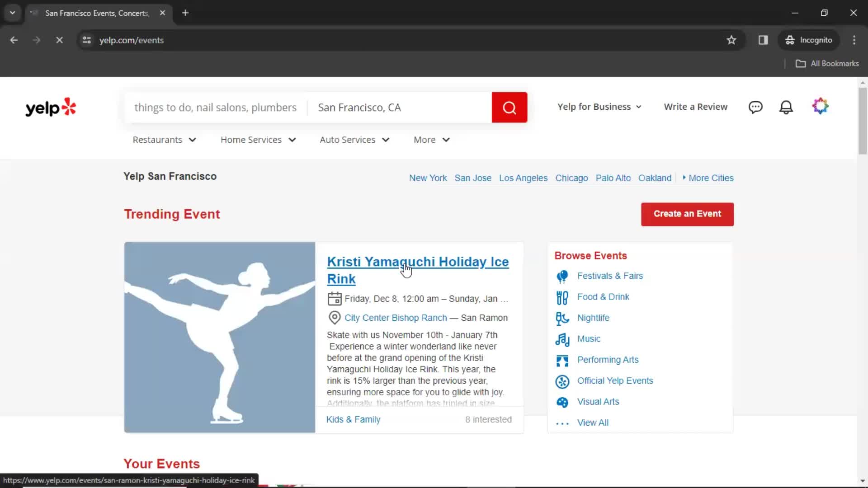
Task: Open the More categories dropdown
Action: click(431, 140)
